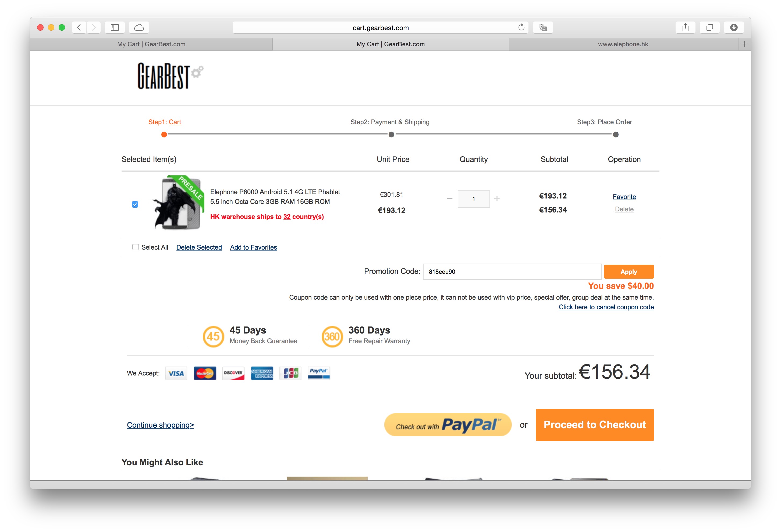Viewport: 781px width, 532px height.
Task: Click the orange Apply coupon button
Action: pyautogui.click(x=629, y=272)
